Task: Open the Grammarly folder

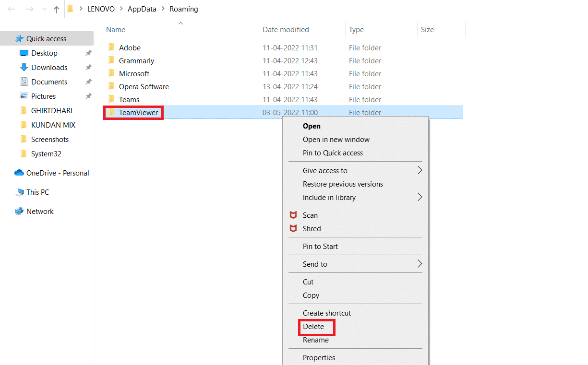Action: [138, 60]
